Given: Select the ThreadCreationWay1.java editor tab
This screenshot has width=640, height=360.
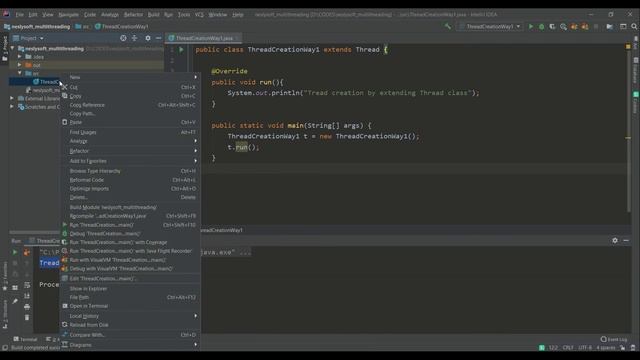Looking at the screenshot, I should 204,38.
